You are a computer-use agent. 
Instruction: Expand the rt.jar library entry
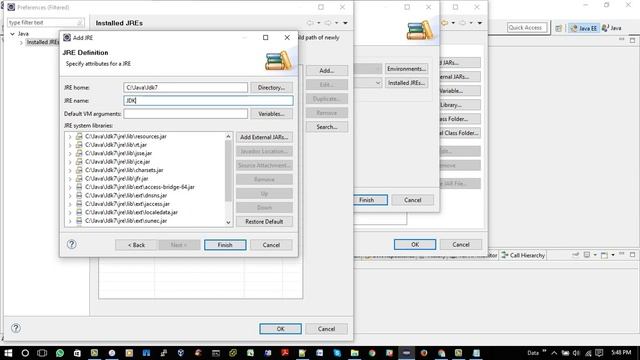[70, 145]
